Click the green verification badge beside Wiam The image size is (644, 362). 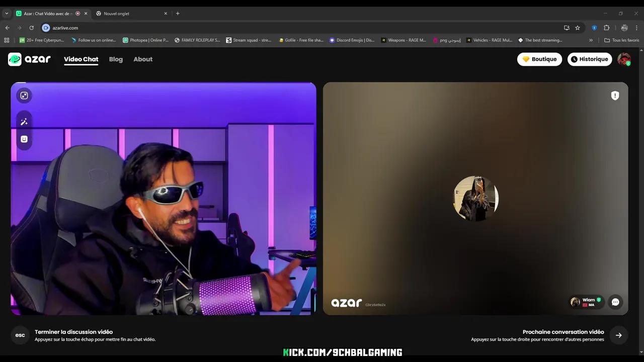point(598,299)
